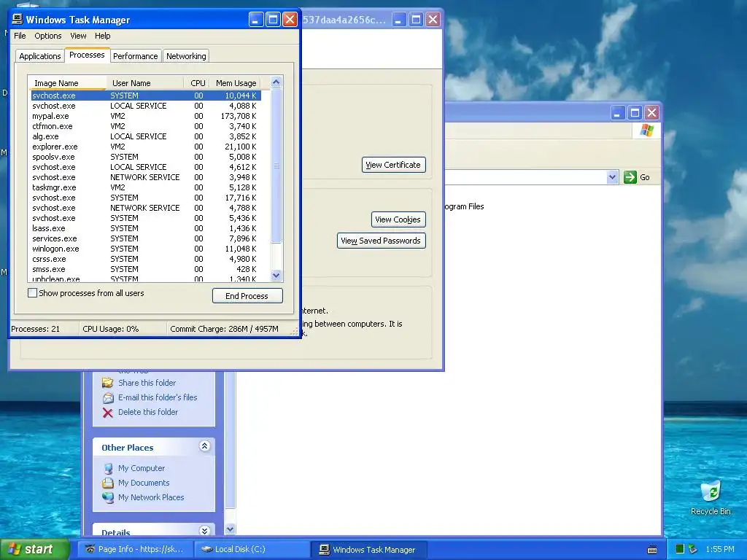Click the Share this folder icon
The image size is (747, 560).
[x=108, y=383]
